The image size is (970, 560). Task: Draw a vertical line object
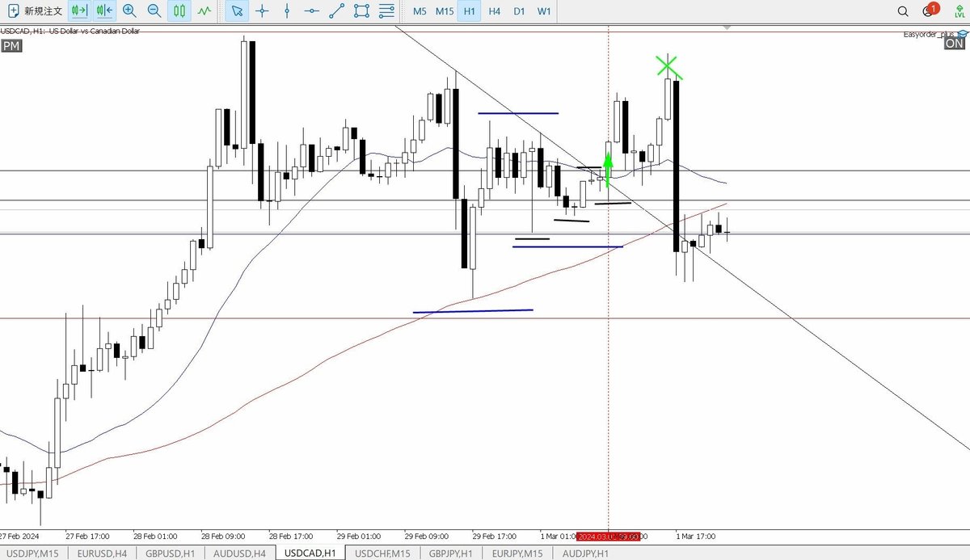(x=287, y=11)
